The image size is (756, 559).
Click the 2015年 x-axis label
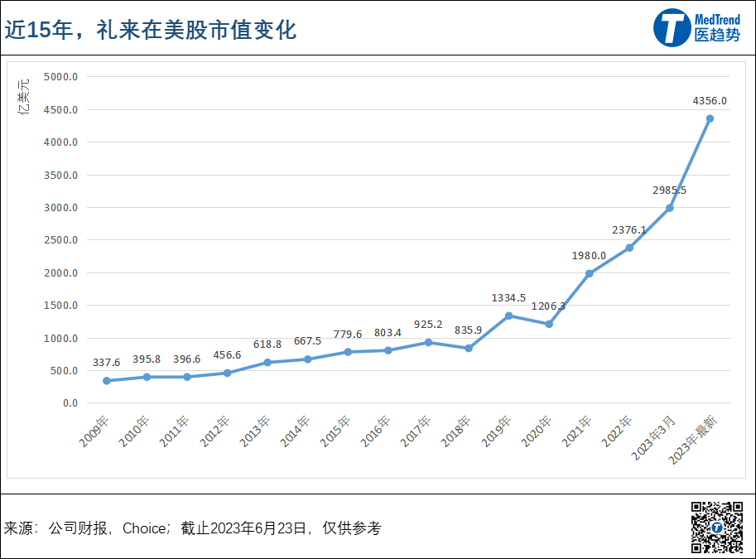pos(335,431)
